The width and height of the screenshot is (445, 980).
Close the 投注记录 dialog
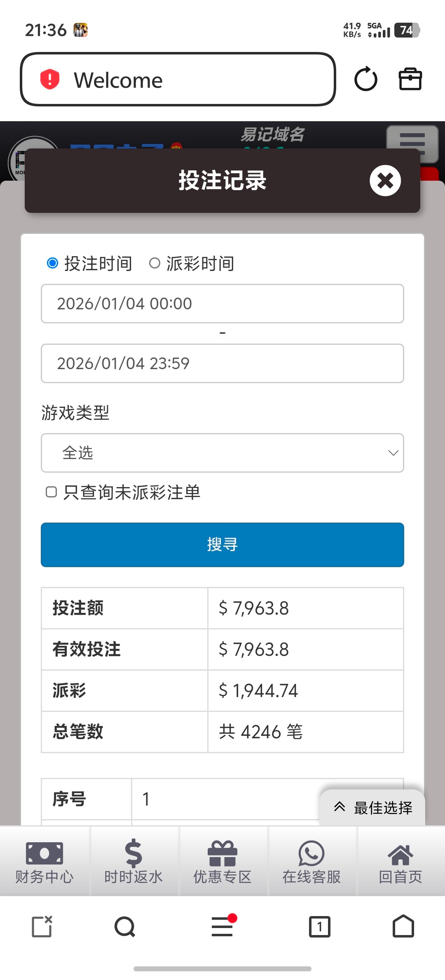tap(385, 181)
